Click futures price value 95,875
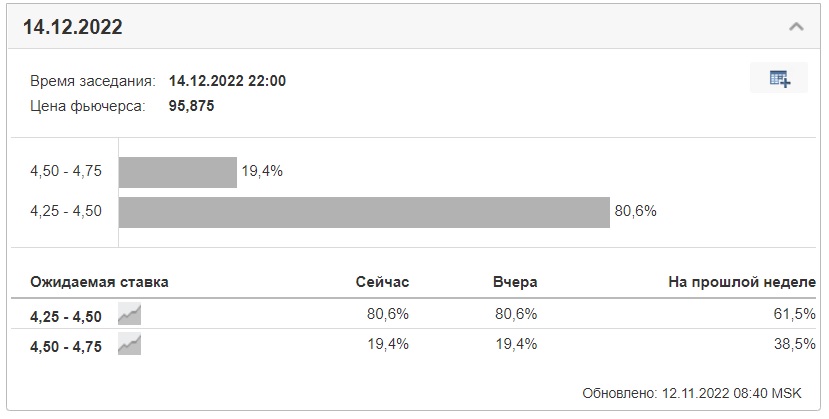The image size is (829, 419). 191,106
